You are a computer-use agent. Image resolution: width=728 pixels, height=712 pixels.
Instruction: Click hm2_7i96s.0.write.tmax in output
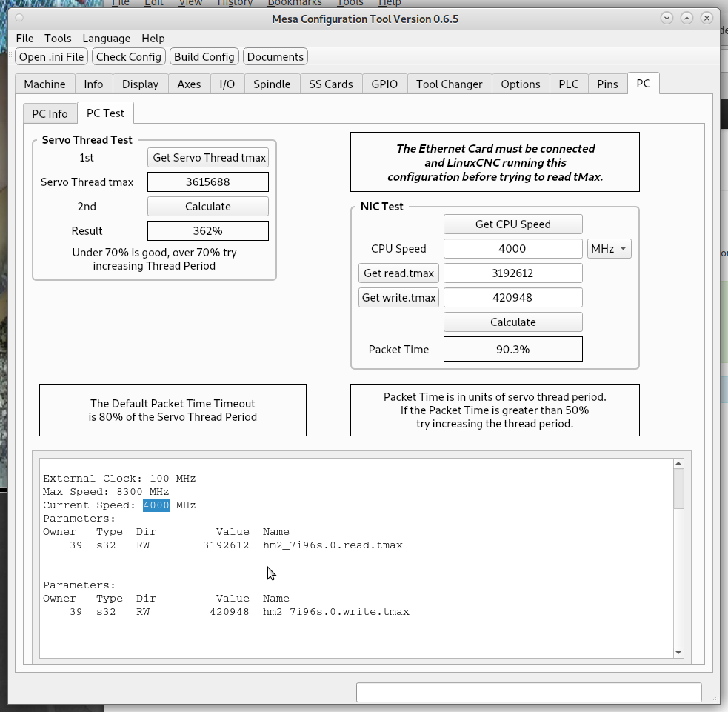335,612
